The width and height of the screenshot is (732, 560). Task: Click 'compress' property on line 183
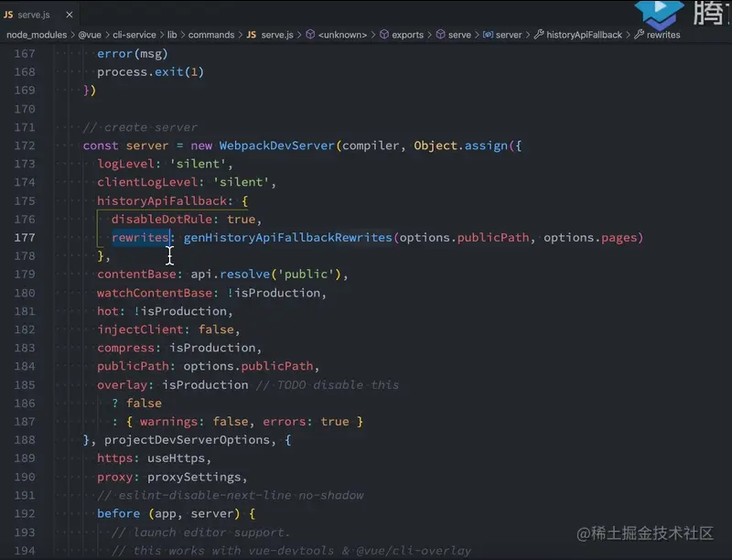pyautogui.click(x=125, y=348)
